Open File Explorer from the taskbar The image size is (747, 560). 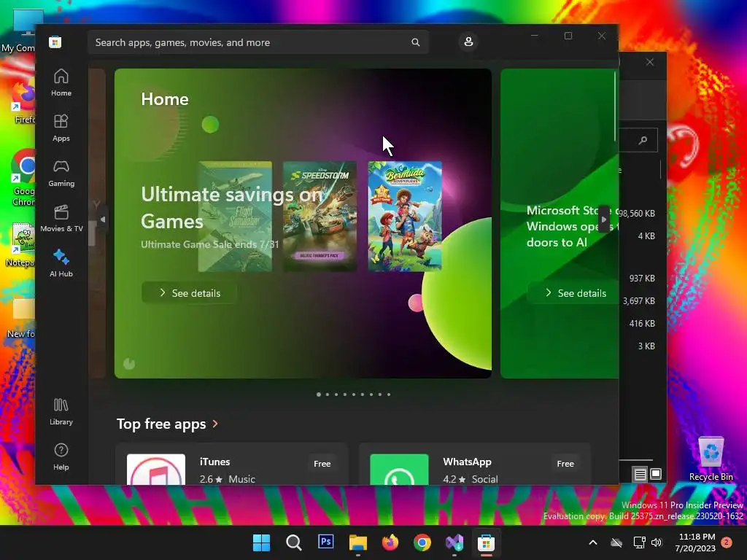(357, 542)
